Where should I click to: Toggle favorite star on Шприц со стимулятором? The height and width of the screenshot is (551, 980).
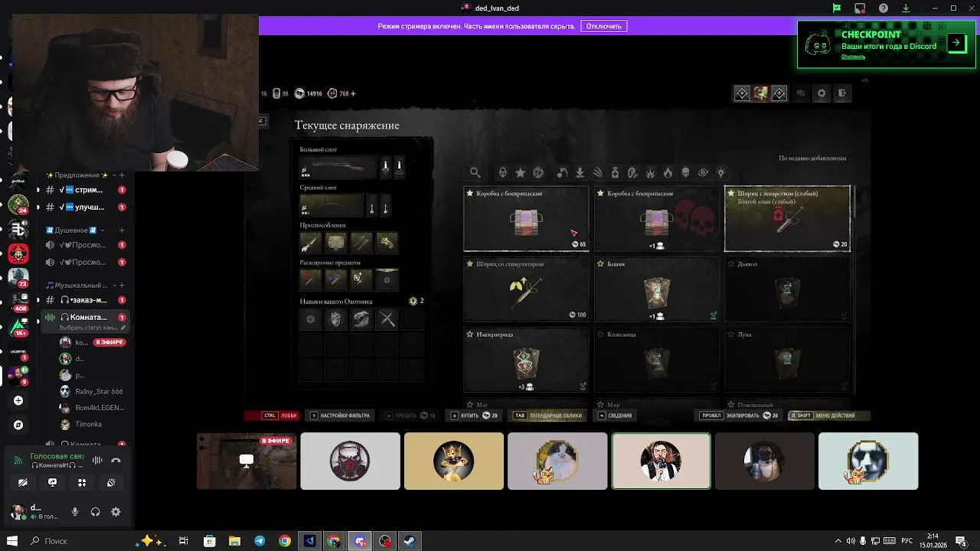470,264
